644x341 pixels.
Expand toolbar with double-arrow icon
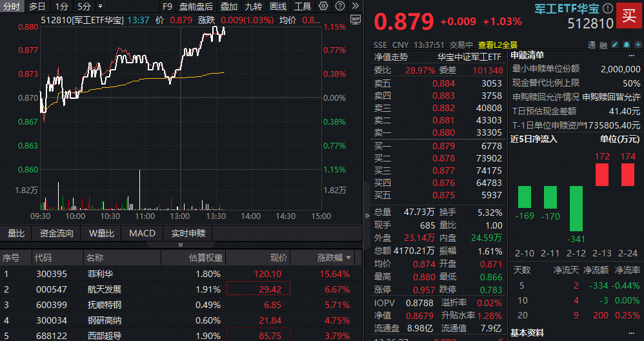click(354, 6)
